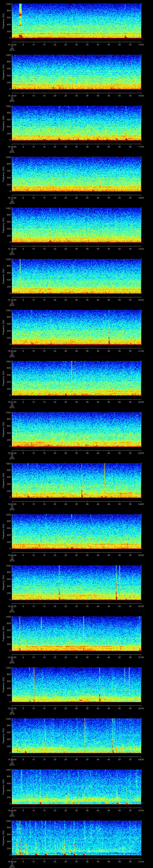The height and width of the screenshot is (868, 153).
Task: Click the 28:00 end time label
Action: click(x=141, y=708)
